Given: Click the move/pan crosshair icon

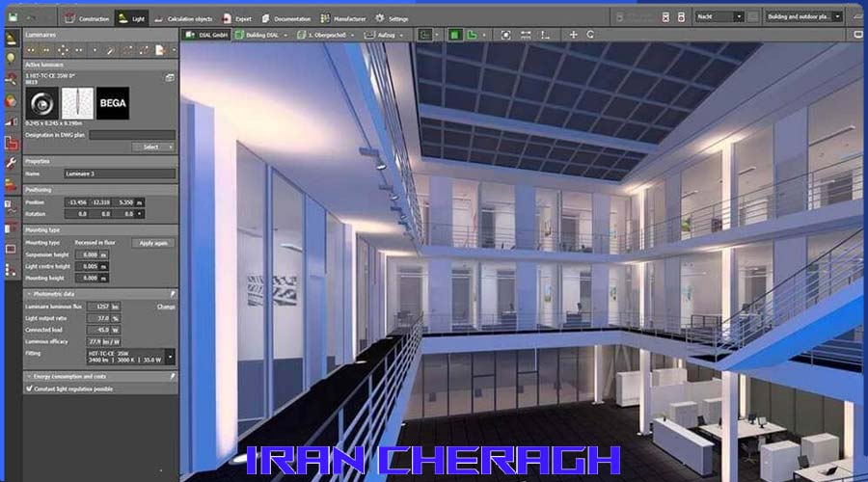Looking at the screenshot, I should click(x=574, y=35).
